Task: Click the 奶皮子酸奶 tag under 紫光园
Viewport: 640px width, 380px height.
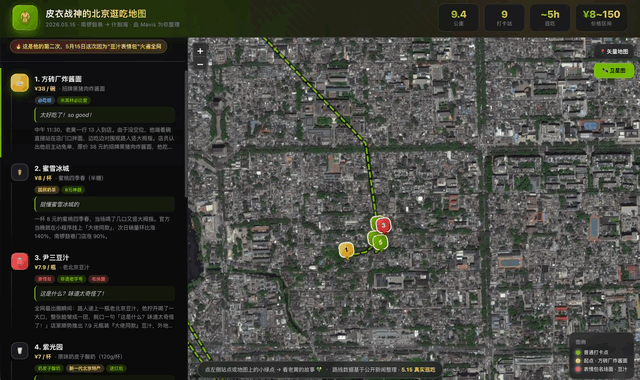Action: point(49,369)
